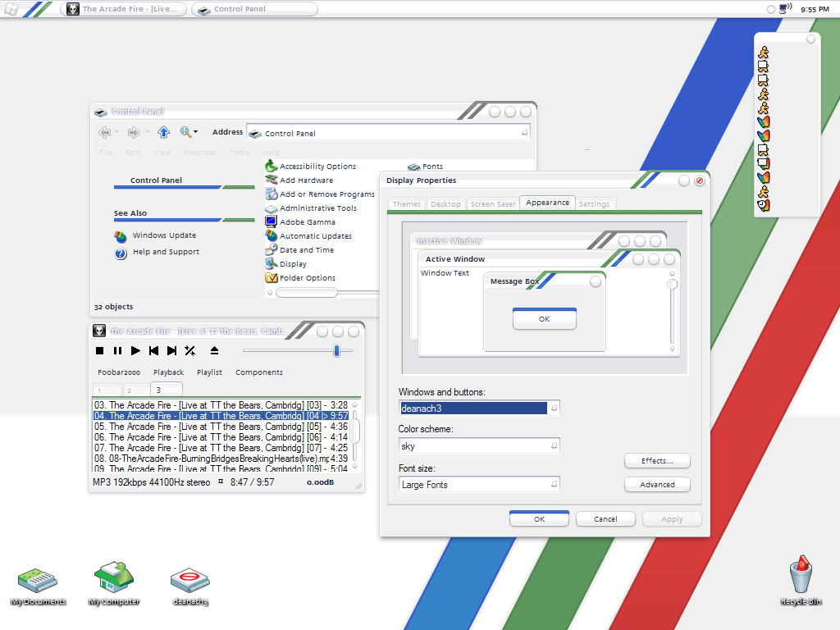This screenshot has width=840, height=630.
Task: Switch to playlist tab 1
Action: pyautogui.click(x=107, y=390)
